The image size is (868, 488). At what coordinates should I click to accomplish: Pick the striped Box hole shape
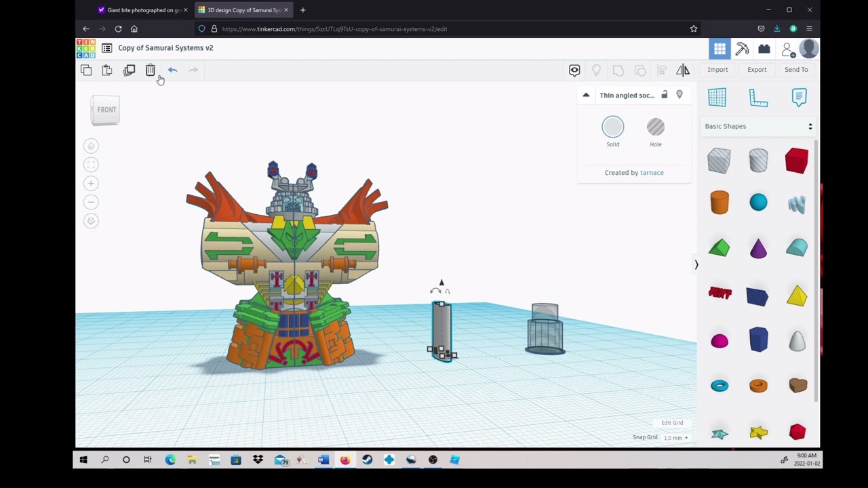pyautogui.click(x=719, y=161)
